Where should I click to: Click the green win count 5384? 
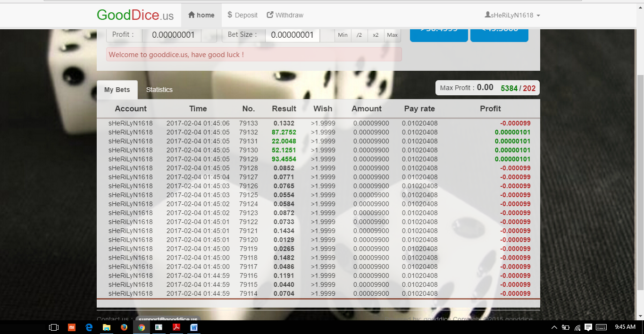509,88
